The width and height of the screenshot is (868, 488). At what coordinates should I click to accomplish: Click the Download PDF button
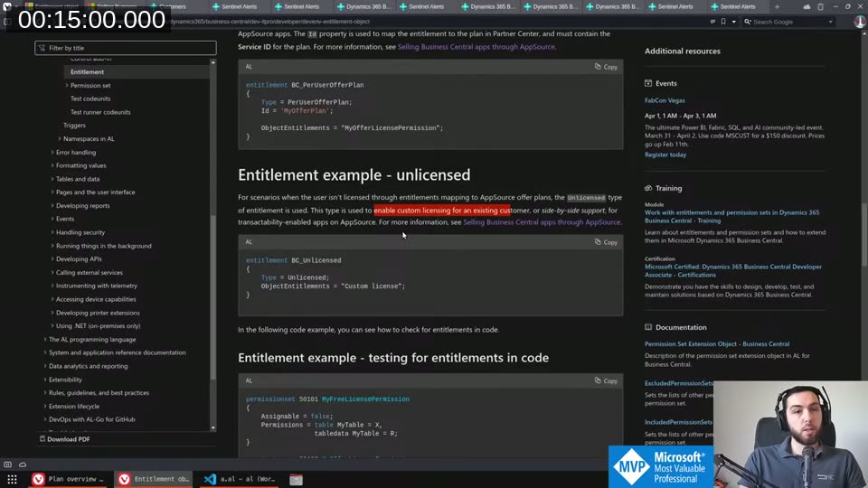coord(64,439)
